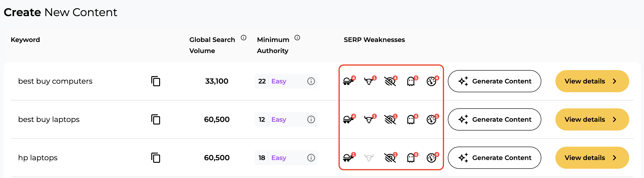Open Global Search Volume info tooltip

[x=244, y=38]
